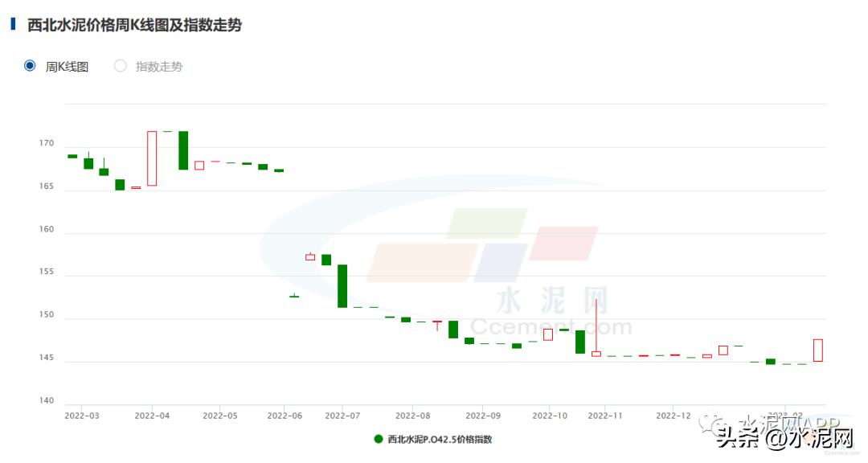Click the 2022-12 axis label
The image size is (868, 463).
pos(674,416)
